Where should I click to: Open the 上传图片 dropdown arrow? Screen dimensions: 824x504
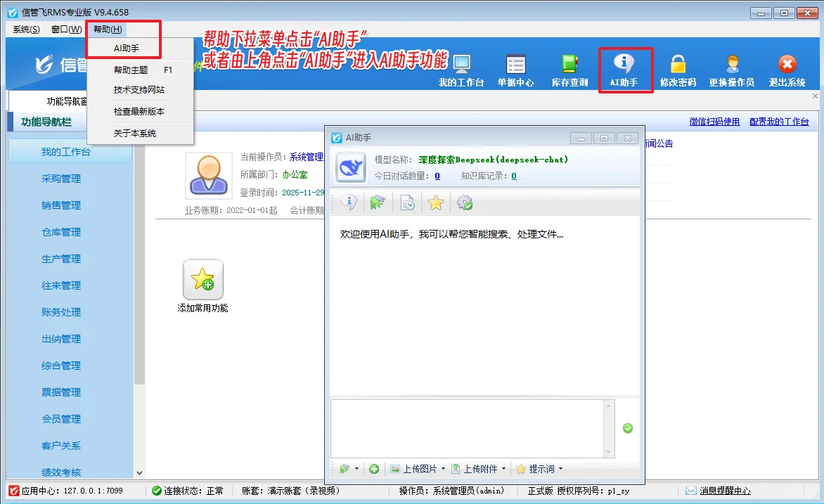(442, 469)
